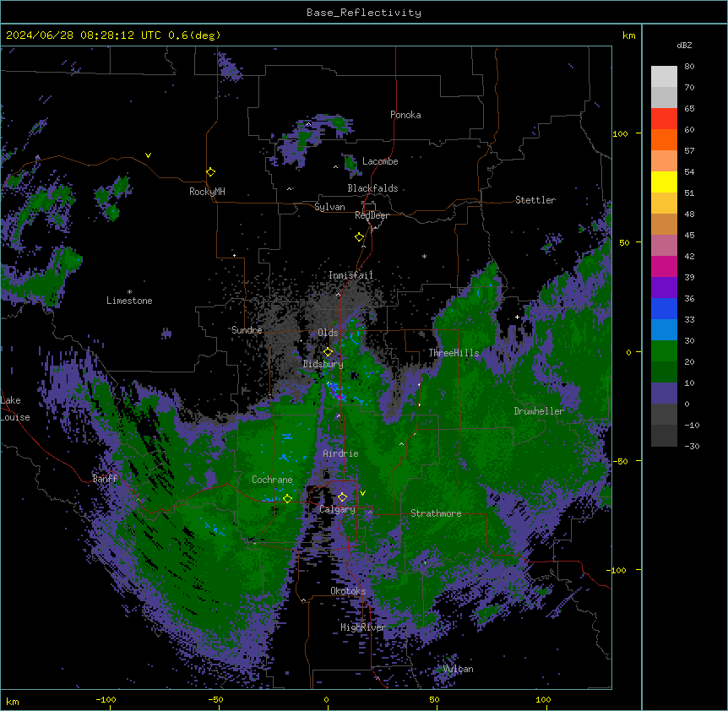Screen dimensions: 728x711
Task: Click the ThreeHills label
Action: pos(454,353)
